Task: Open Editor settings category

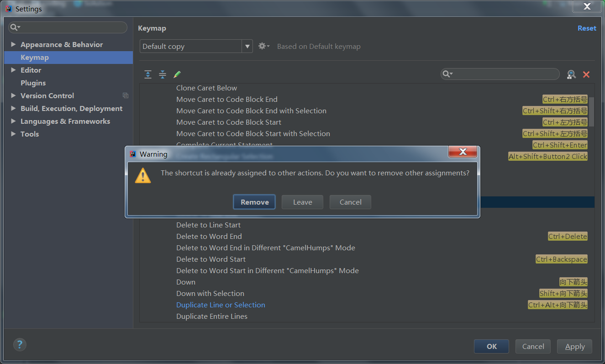Action: pyautogui.click(x=31, y=70)
